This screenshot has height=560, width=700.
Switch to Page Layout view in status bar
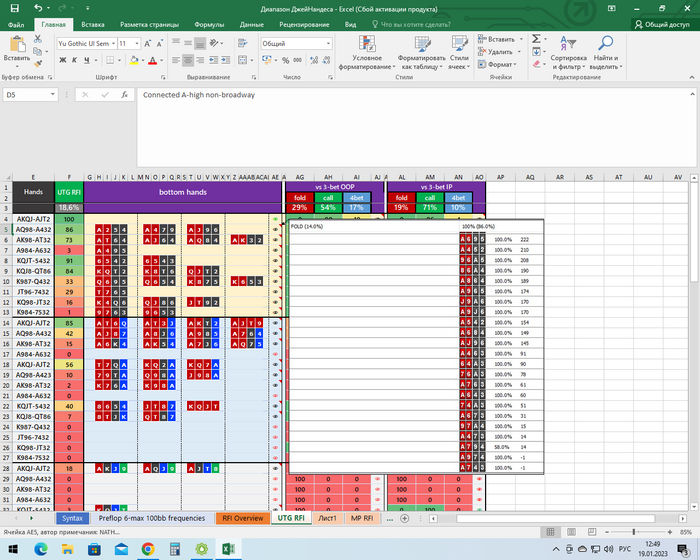[571, 532]
